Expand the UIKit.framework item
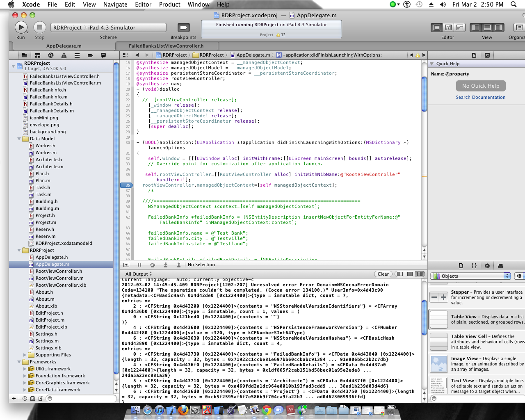The image size is (525, 420). (x=25, y=369)
